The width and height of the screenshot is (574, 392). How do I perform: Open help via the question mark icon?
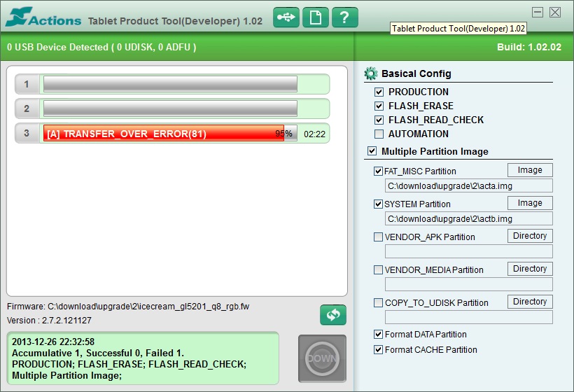coord(345,17)
